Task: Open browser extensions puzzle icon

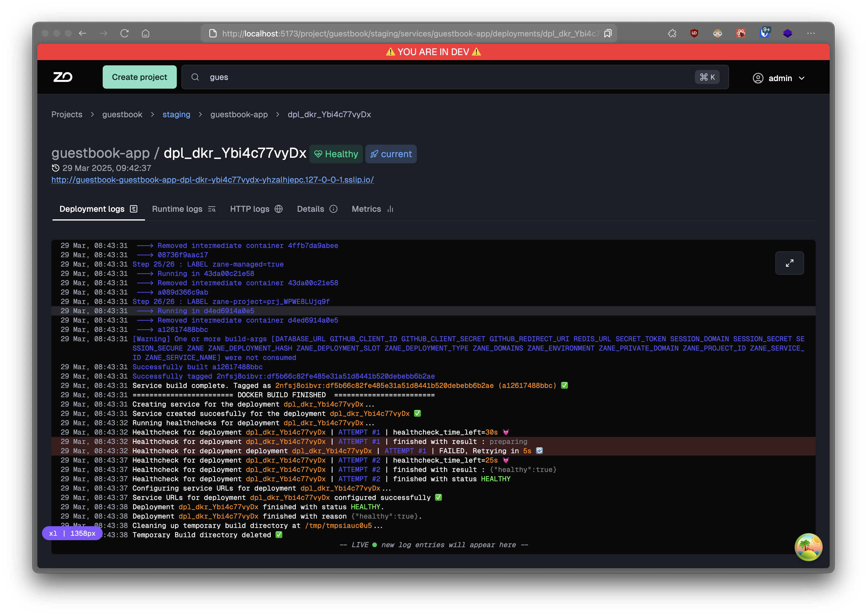Action: tap(672, 33)
